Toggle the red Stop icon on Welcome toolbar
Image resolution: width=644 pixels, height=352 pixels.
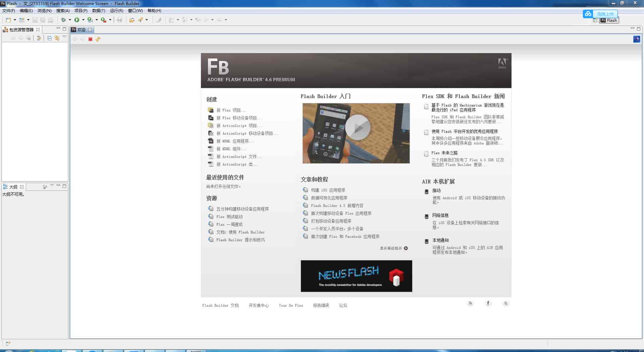coord(90,39)
